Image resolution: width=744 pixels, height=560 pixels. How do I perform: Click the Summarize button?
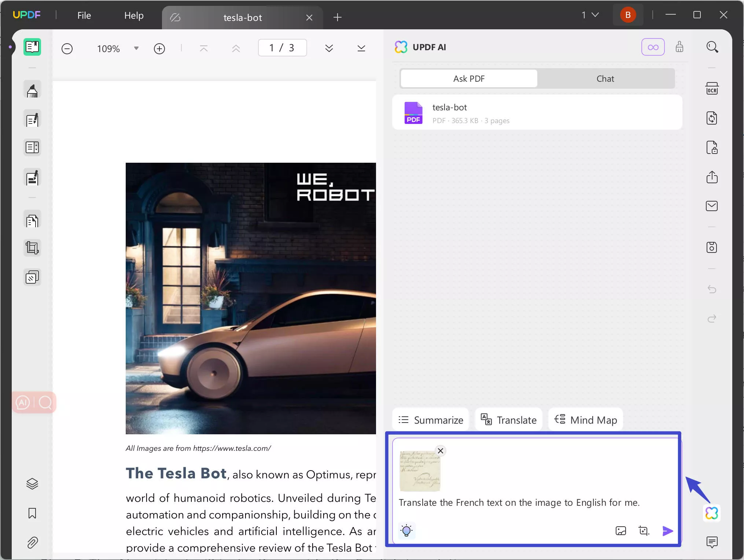coord(431,420)
